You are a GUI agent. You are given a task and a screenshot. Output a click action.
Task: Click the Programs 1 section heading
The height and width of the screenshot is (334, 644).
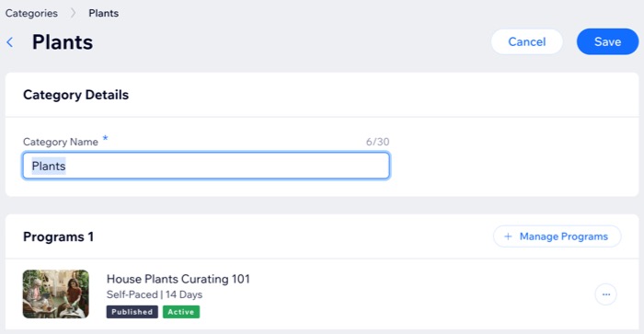click(58, 236)
